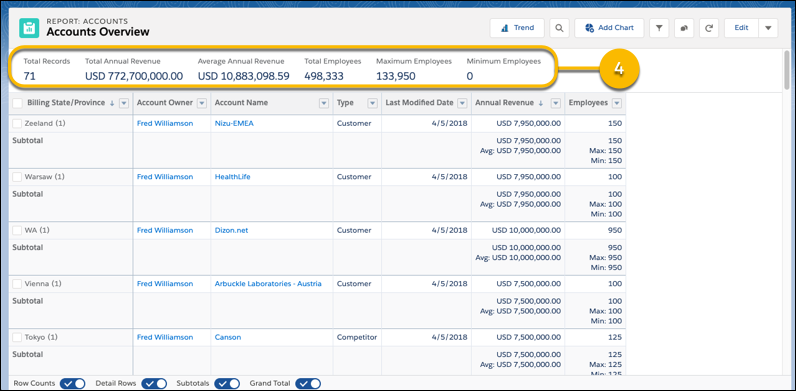Click the Total Employees value 498,333
Viewport: 796px width, 391px height.
(x=324, y=77)
